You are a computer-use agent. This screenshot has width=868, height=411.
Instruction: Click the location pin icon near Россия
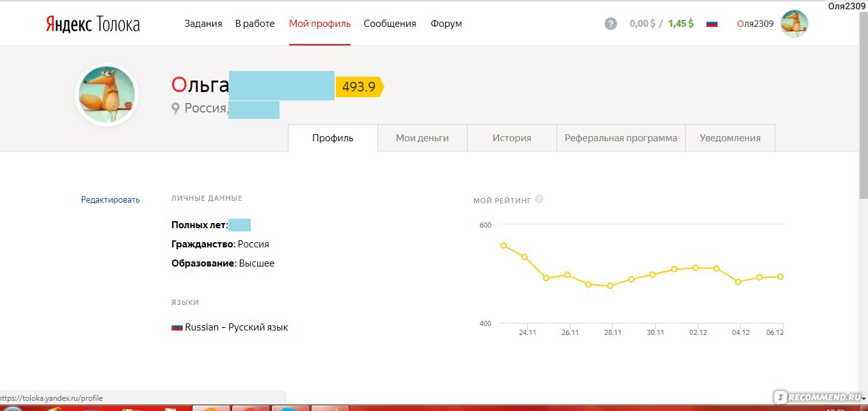175,109
